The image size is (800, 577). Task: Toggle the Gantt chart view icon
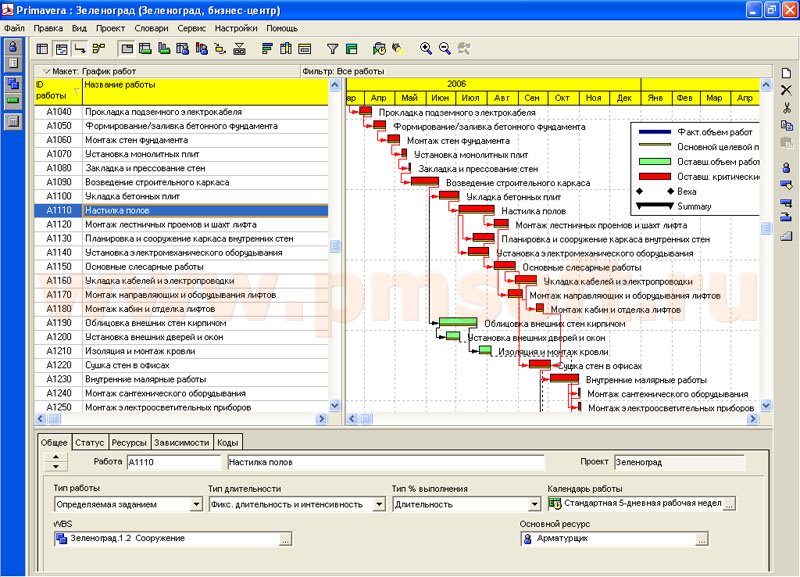click(x=61, y=49)
